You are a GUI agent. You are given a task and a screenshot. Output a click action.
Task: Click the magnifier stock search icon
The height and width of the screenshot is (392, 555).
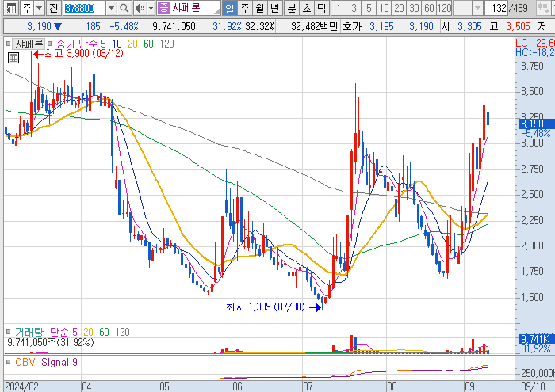tap(124, 8)
